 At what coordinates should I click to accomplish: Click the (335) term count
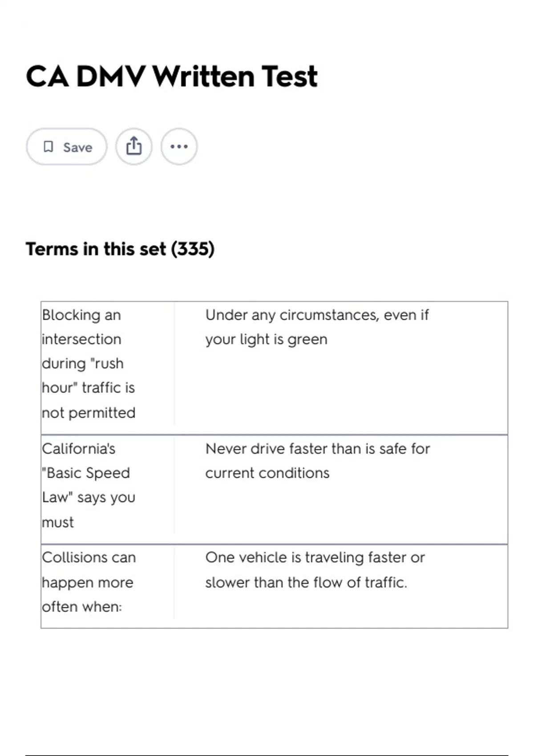click(193, 249)
